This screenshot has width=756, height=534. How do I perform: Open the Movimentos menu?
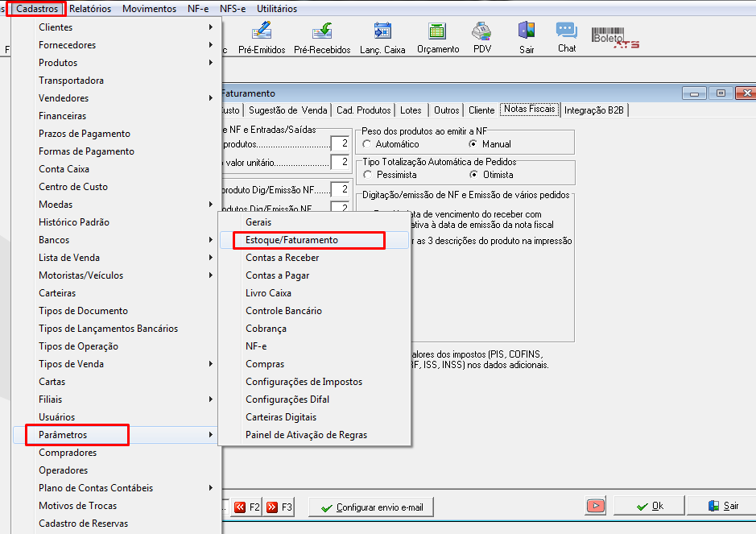[150, 9]
